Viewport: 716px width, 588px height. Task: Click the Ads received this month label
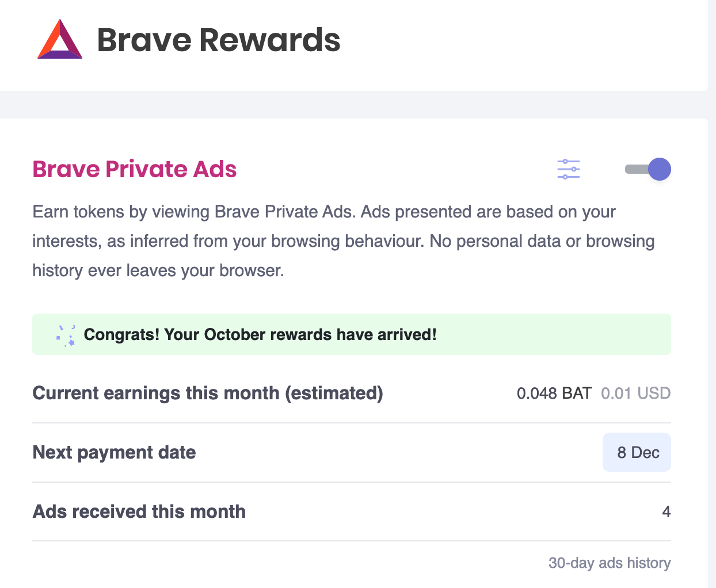pyautogui.click(x=139, y=511)
